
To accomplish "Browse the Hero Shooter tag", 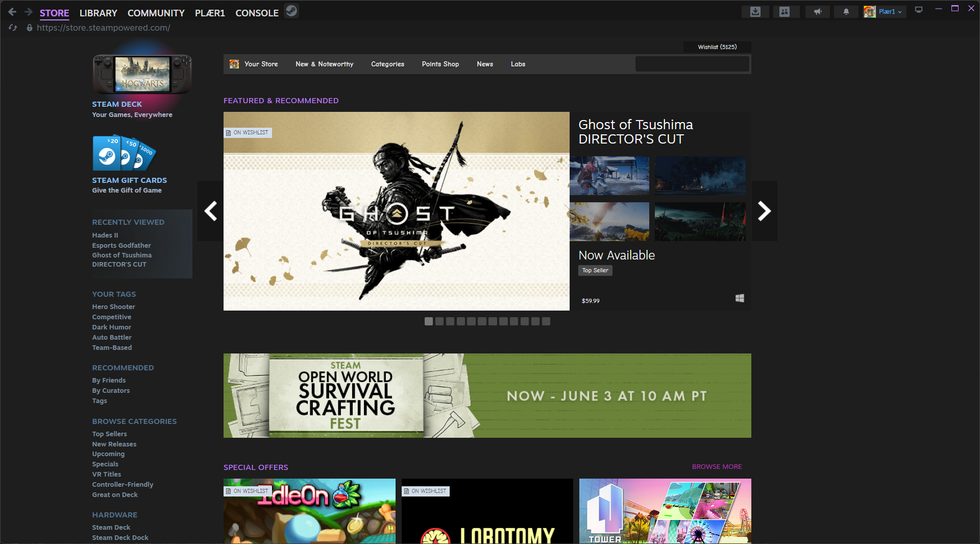I will click(x=113, y=307).
